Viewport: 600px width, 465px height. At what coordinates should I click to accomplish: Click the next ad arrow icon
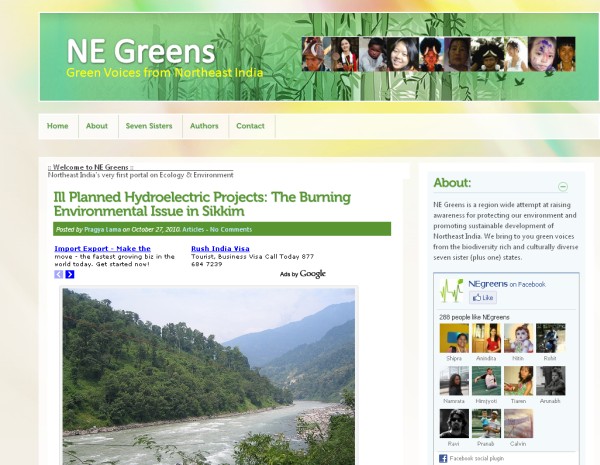click(x=70, y=274)
